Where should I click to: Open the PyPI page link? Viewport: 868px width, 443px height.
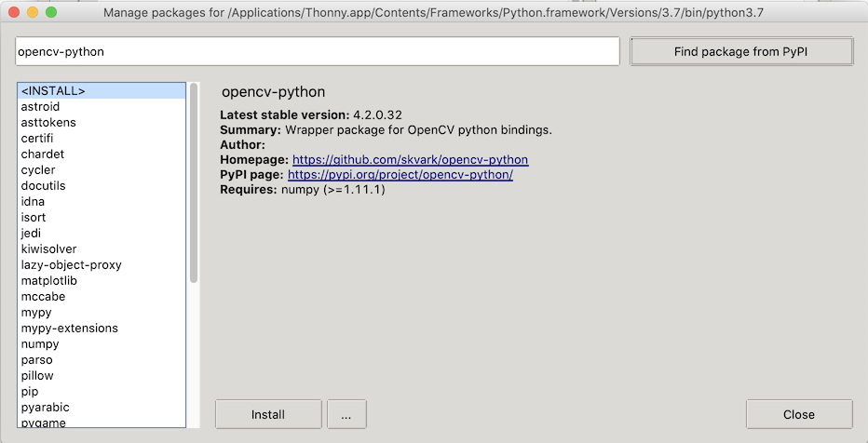[x=400, y=175]
